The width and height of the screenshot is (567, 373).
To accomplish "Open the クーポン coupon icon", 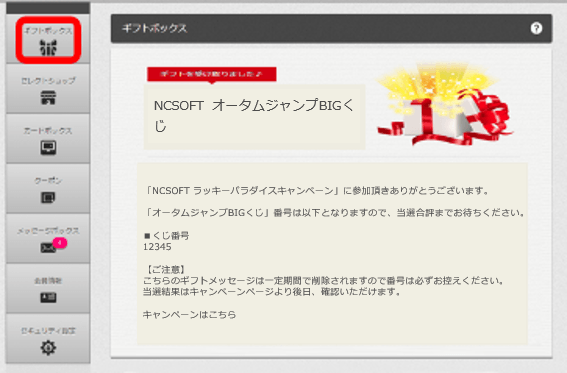I will 48,197.
